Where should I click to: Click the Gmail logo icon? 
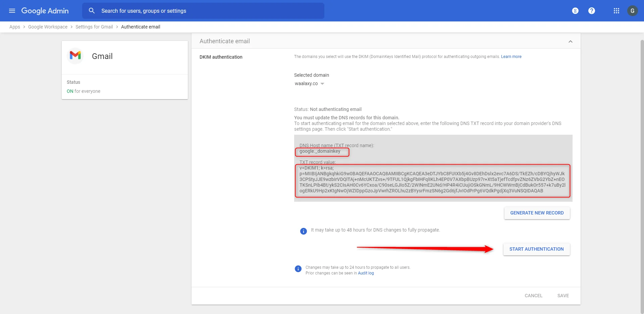[75, 55]
